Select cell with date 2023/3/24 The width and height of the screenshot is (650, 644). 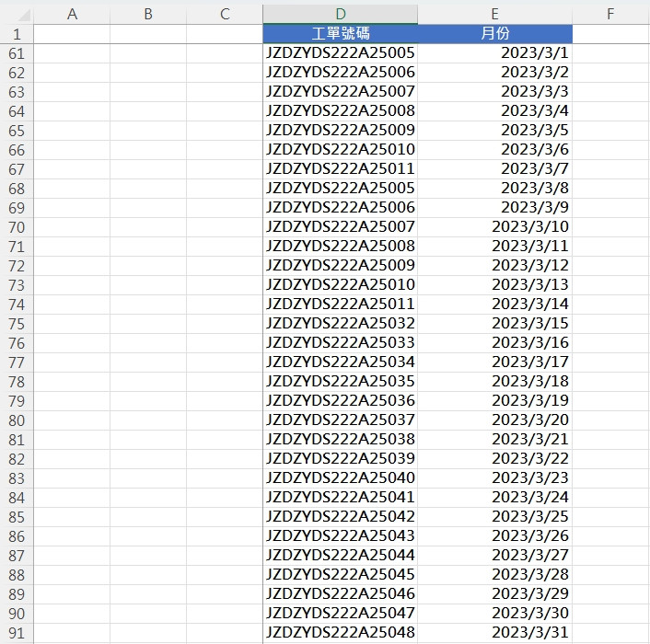[x=495, y=498]
